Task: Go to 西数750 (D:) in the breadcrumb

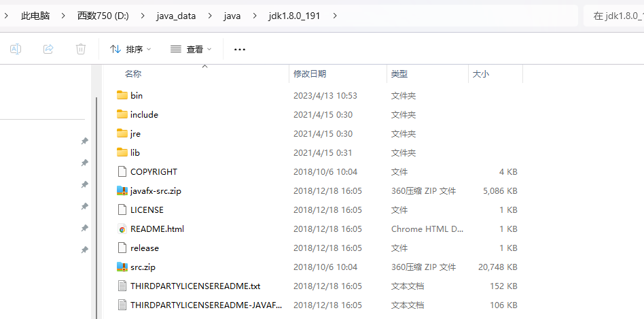Action: coord(103,16)
